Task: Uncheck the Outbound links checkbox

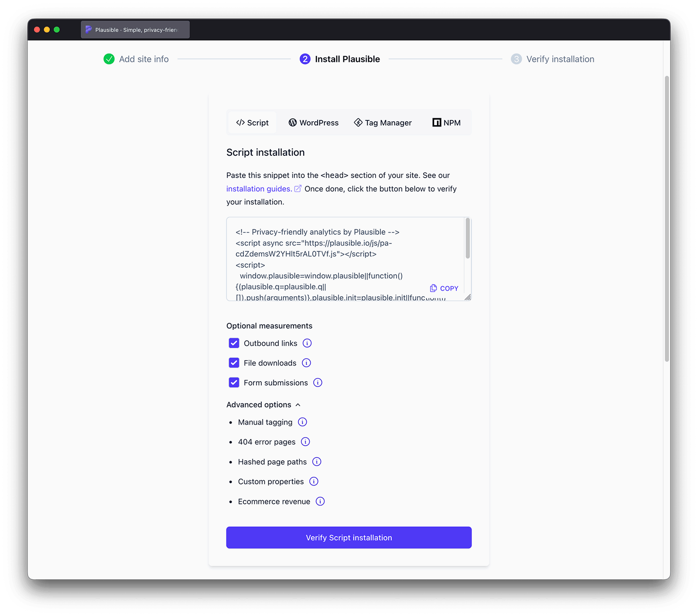Action: pos(234,343)
